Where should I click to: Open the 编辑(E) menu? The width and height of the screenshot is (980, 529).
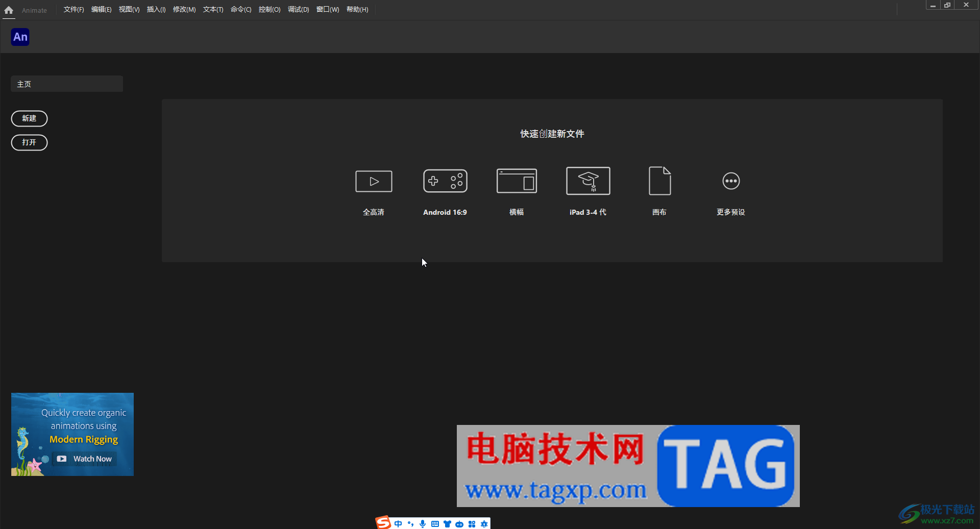pos(101,10)
